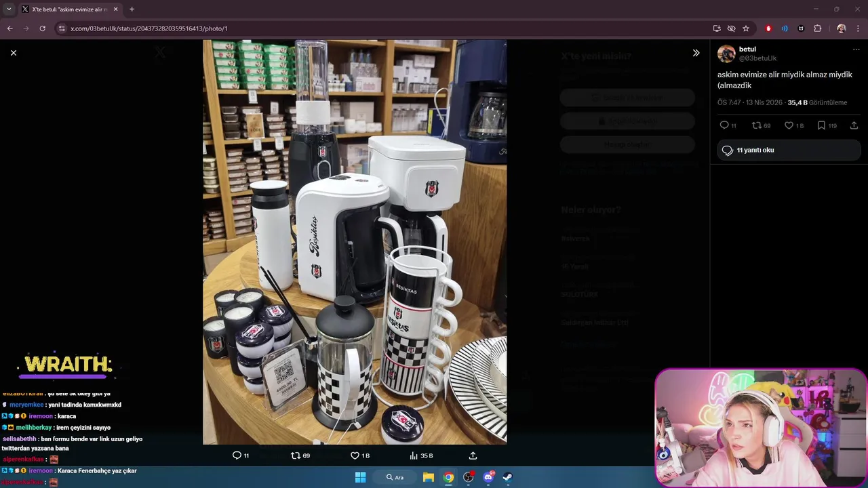
Task: Like the tweet using the sidebar heart icon
Action: click(789, 125)
